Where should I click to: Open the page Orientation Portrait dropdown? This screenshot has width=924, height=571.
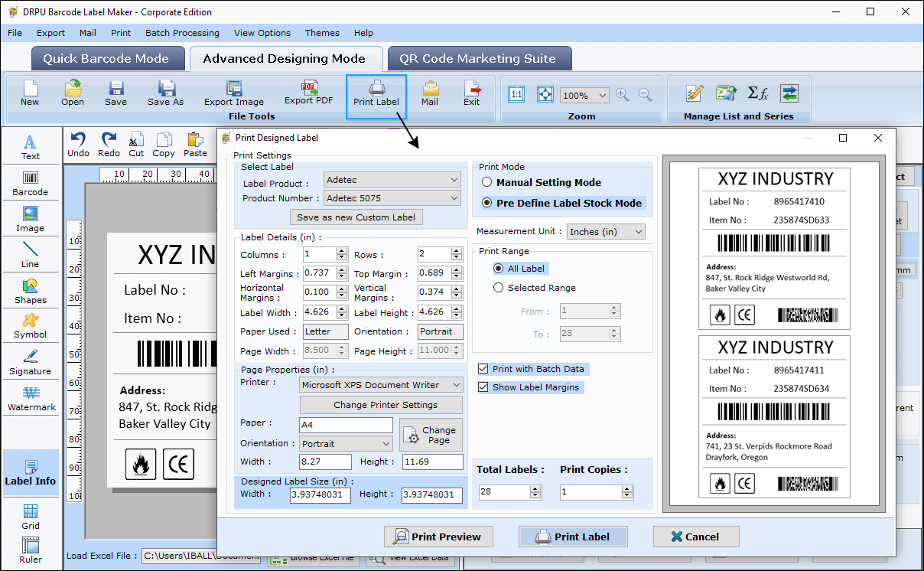click(346, 443)
